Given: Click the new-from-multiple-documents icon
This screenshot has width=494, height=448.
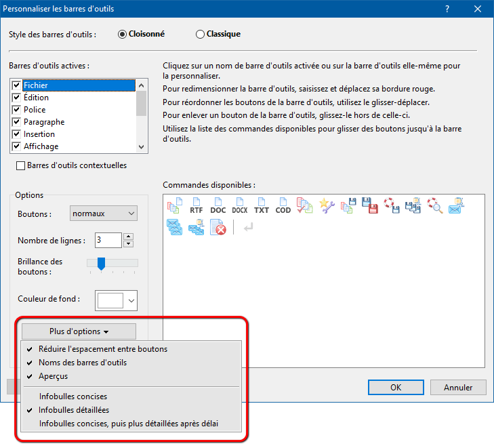Looking at the screenshot, I should point(175,205).
